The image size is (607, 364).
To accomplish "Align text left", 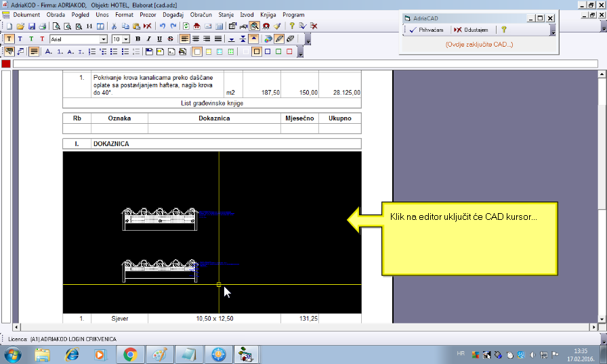I will (x=185, y=39).
